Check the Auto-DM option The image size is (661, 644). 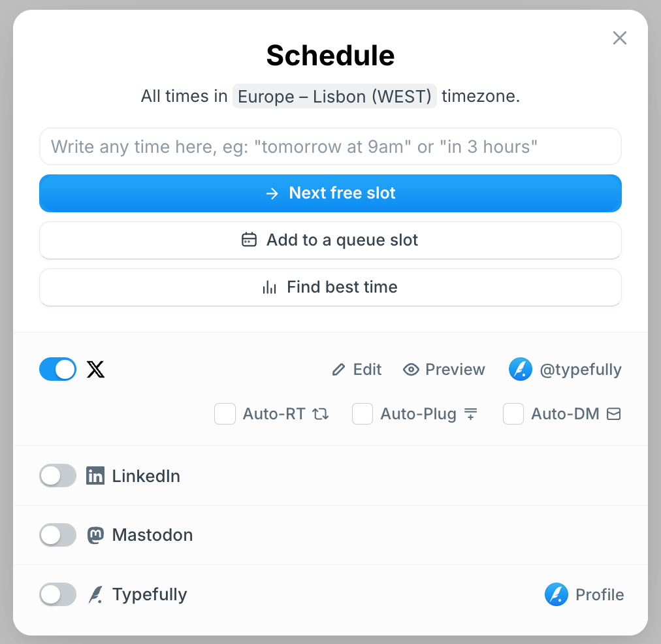pyautogui.click(x=513, y=413)
